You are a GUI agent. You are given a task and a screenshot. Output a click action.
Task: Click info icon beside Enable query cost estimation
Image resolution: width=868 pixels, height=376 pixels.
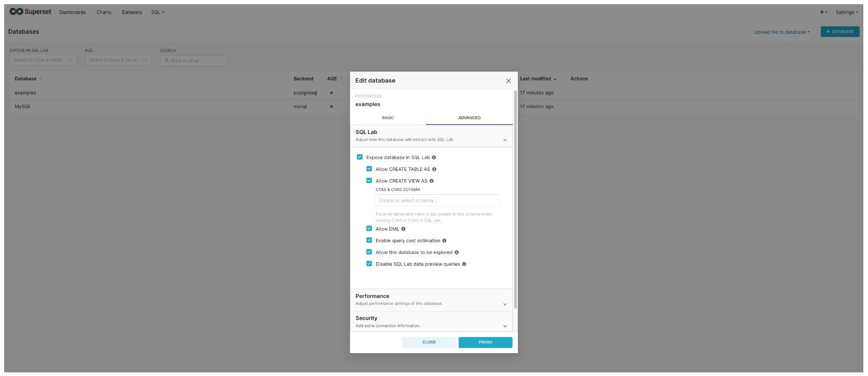[444, 241]
